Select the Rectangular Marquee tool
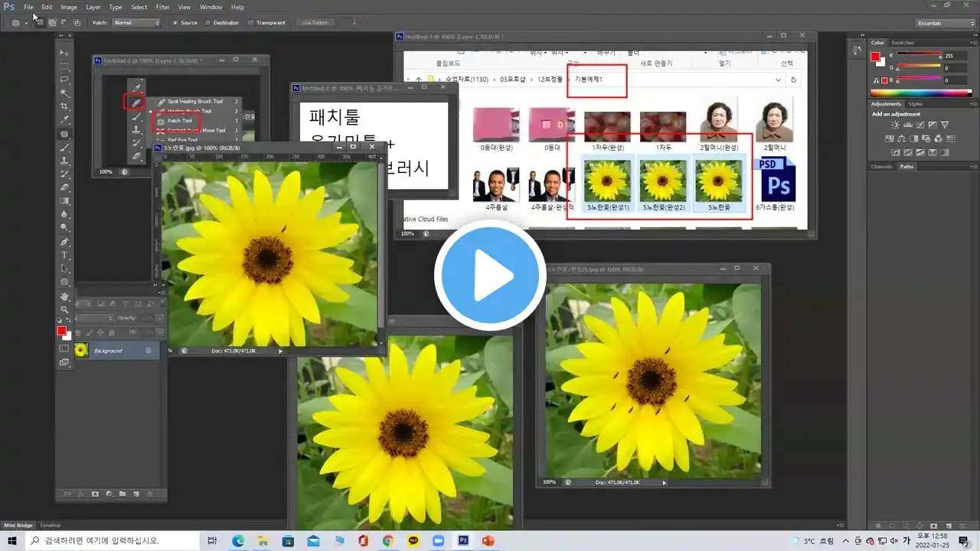This screenshot has height=551, width=980. (65, 66)
